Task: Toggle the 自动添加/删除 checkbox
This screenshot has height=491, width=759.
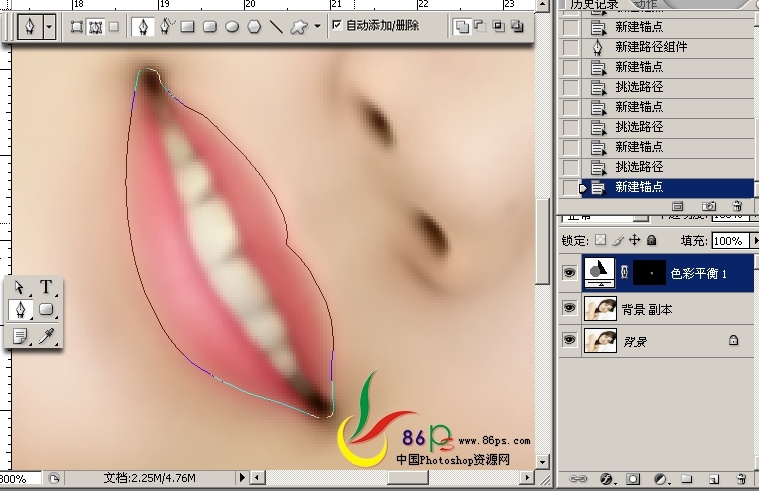Action: tap(337, 25)
